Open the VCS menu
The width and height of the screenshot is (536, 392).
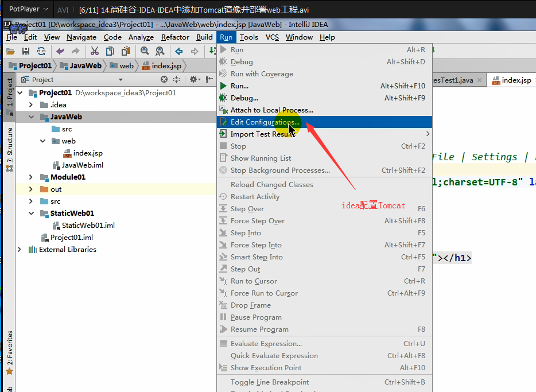pos(272,37)
